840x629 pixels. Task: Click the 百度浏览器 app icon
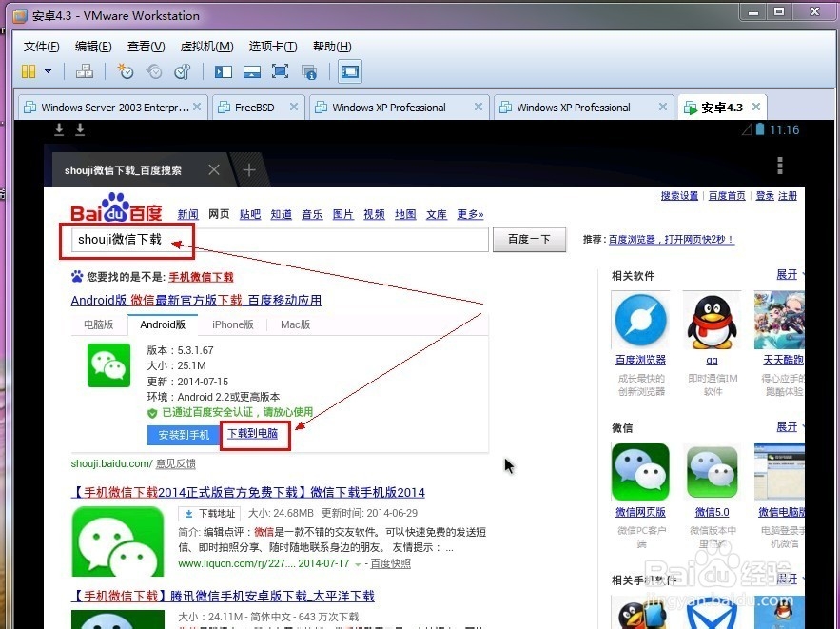(641, 321)
